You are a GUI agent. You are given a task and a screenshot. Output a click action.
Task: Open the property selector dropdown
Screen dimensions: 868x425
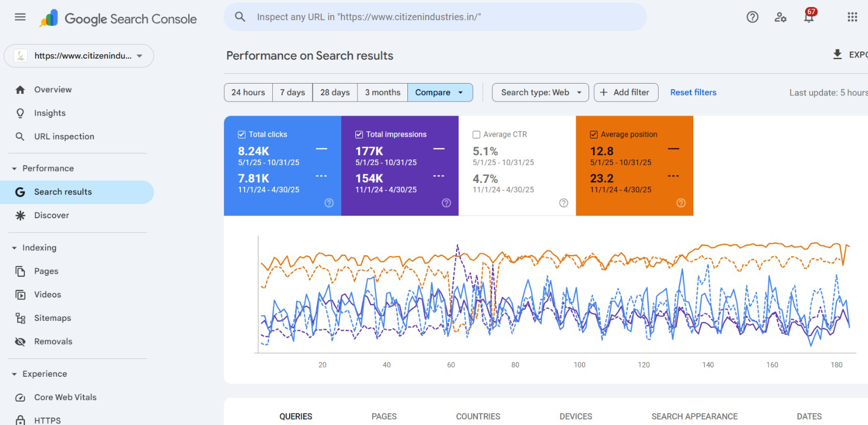point(79,55)
